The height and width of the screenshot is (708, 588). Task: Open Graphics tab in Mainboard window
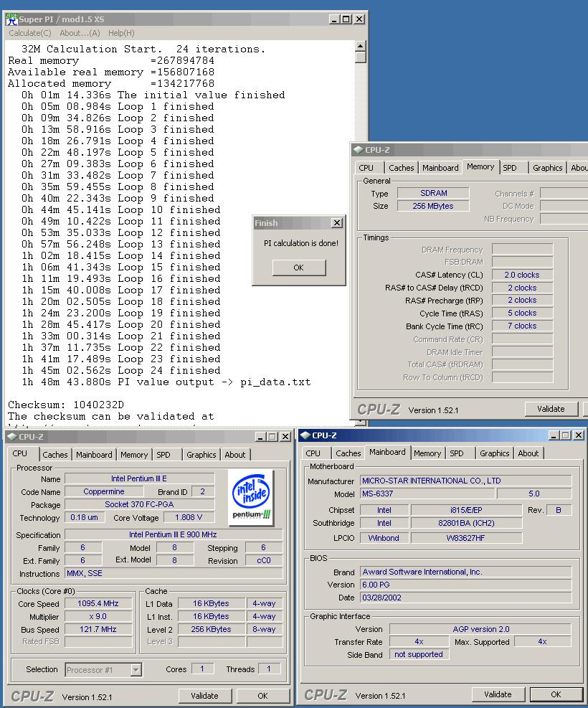494,453
